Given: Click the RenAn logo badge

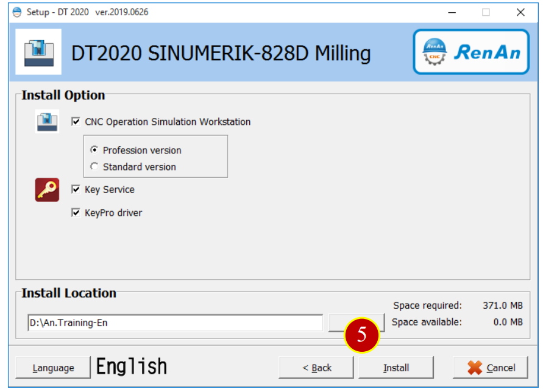Looking at the screenshot, I should 470,52.
